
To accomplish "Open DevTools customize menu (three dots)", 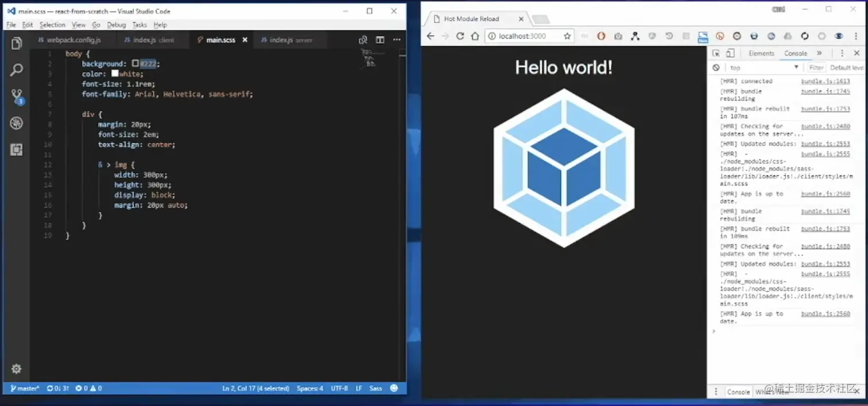I will [842, 53].
